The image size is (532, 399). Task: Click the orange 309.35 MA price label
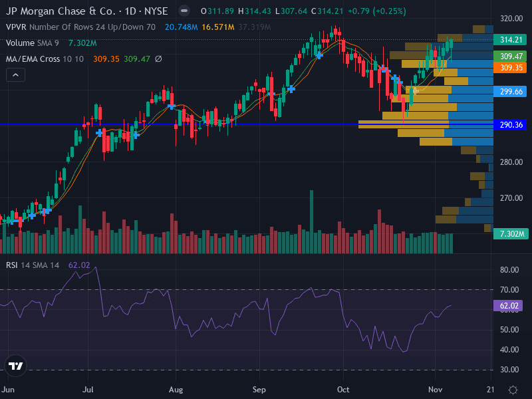pyautogui.click(x=510, y=67)
